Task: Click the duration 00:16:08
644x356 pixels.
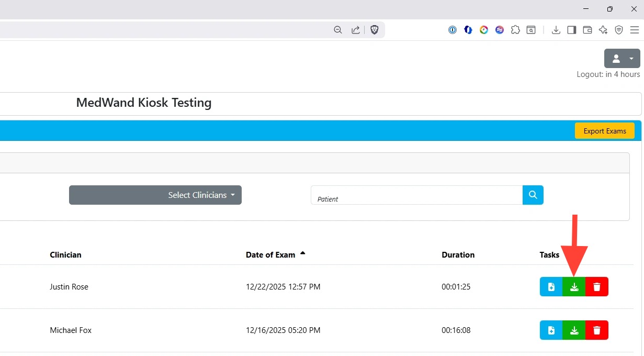Action: coord(456,330)
